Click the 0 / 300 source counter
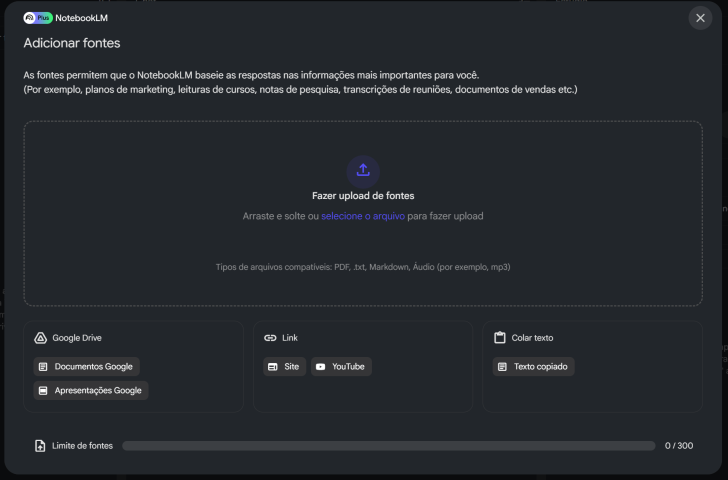Screen dimensions: 728x480 pyautogui.click(x=679, y=446)
